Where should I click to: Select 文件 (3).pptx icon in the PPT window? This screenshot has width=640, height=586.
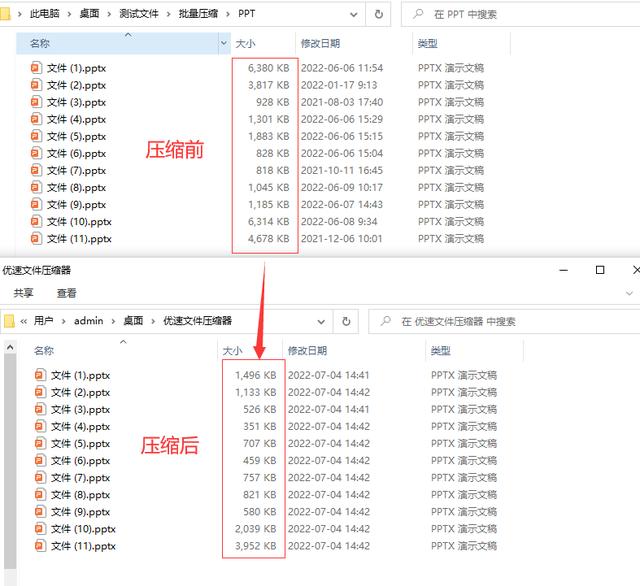coord(36,102)
